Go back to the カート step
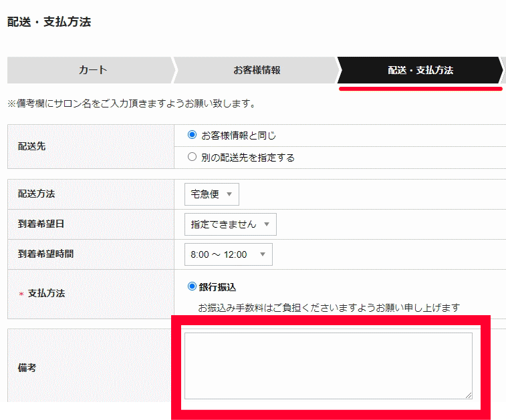This screenshot has height=420, width=506. (x=92, y=70)
